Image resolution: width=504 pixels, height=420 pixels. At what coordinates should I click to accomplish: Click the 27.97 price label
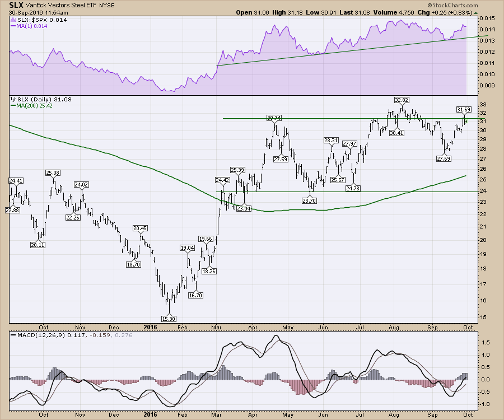pyautogui.click(x=349, y=144)
